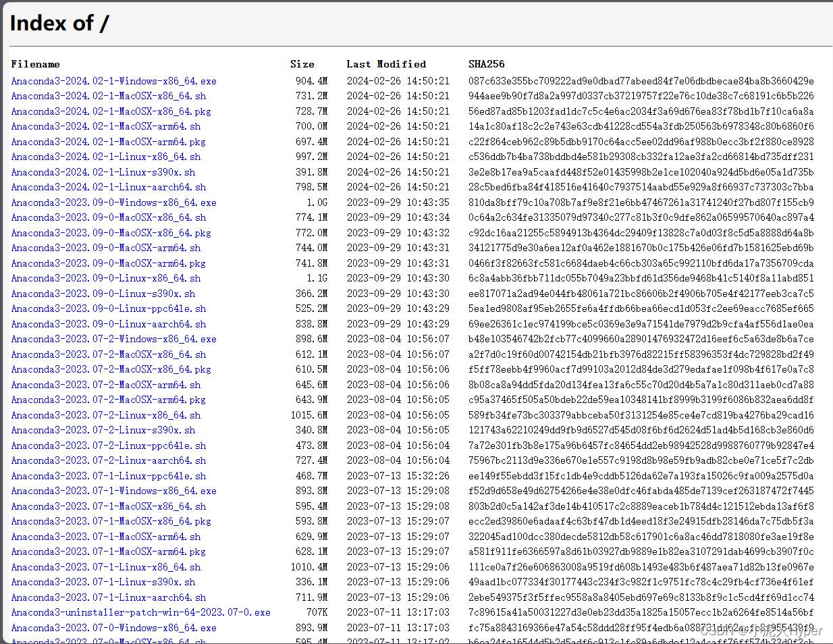Image resolution: width=833 pixels, height=644 pixels.
Task: Click date 2023-07-13 15:32:26
Action: click(398, 476)
